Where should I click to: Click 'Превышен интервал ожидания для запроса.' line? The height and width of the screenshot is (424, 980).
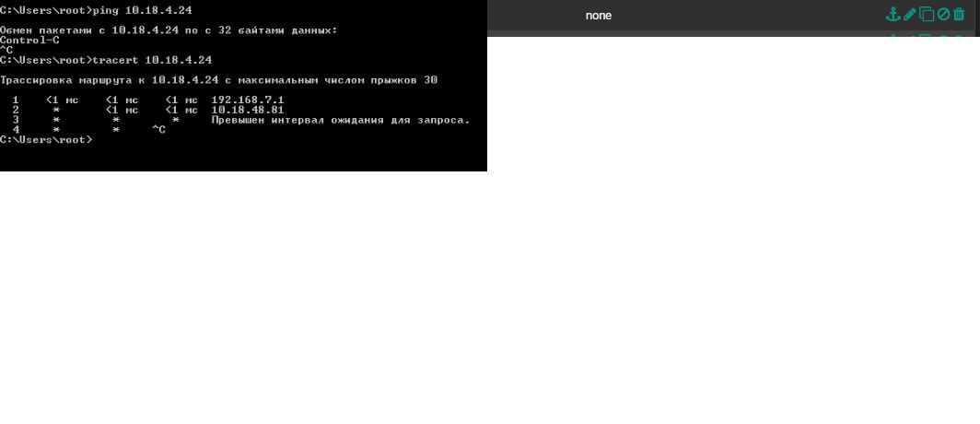(x=340, y=120)
